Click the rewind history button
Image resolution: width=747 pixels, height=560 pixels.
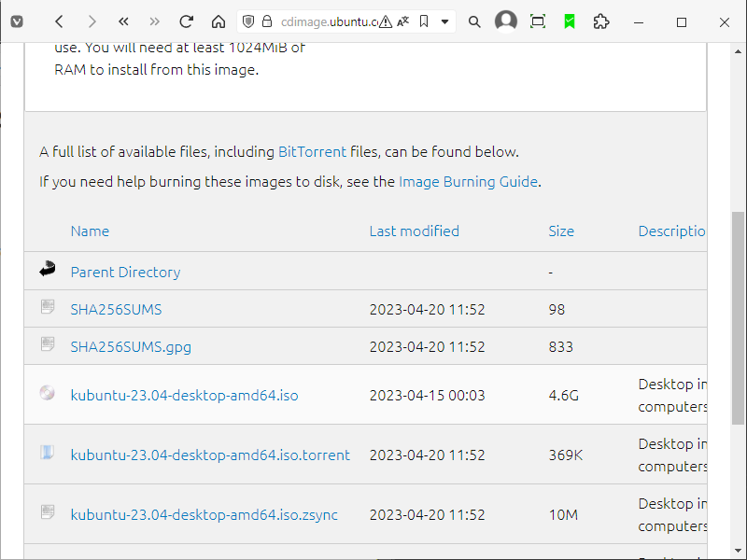coord(123,21)
